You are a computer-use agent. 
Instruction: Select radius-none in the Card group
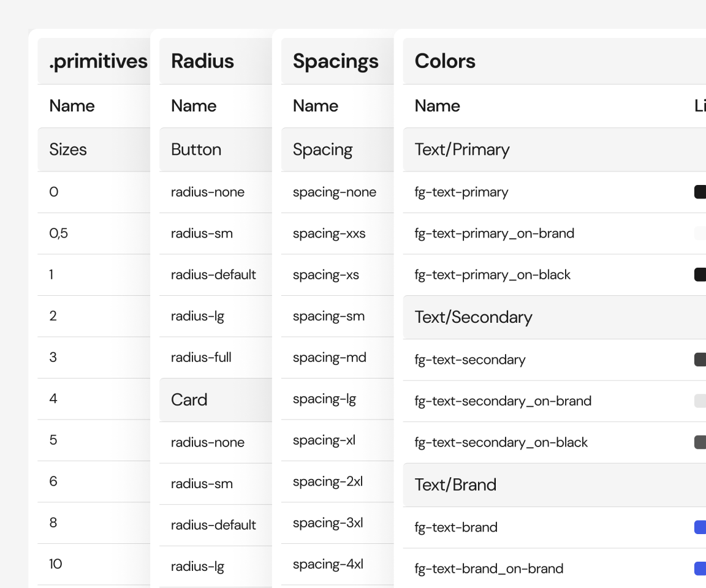[216, 443]
